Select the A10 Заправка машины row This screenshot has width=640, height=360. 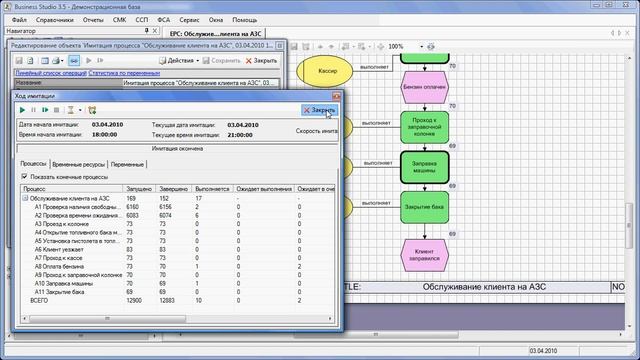pos(178,283)
